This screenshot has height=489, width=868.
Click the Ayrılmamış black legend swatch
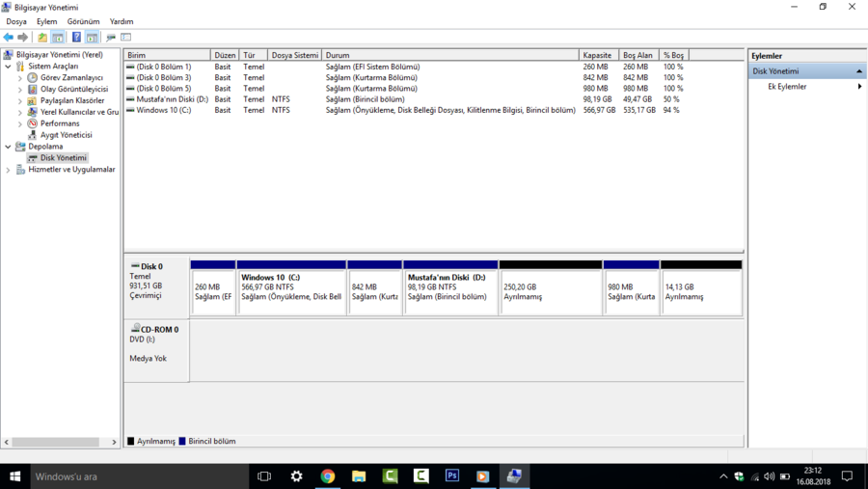pyautogui.click(x=130, y=441)
